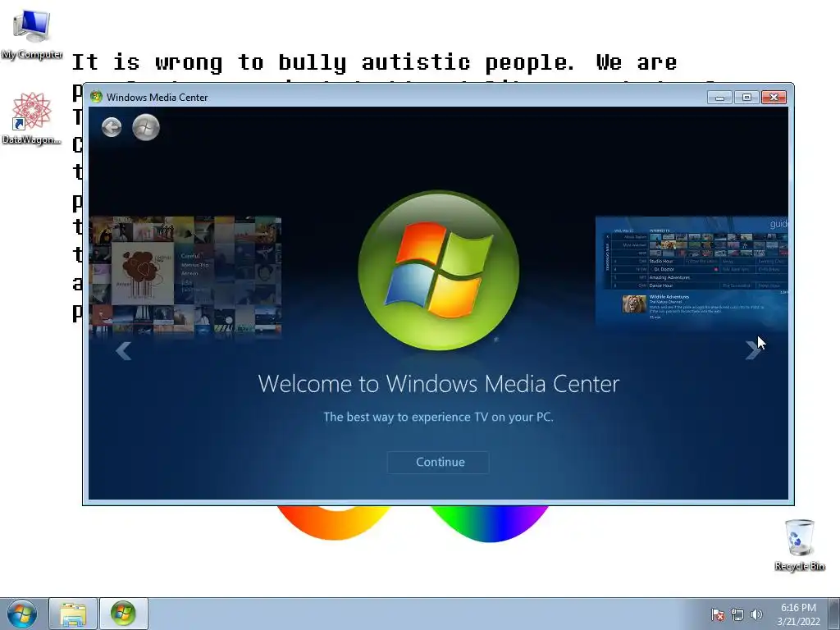Open the network tray icon

tap(737, 614)
